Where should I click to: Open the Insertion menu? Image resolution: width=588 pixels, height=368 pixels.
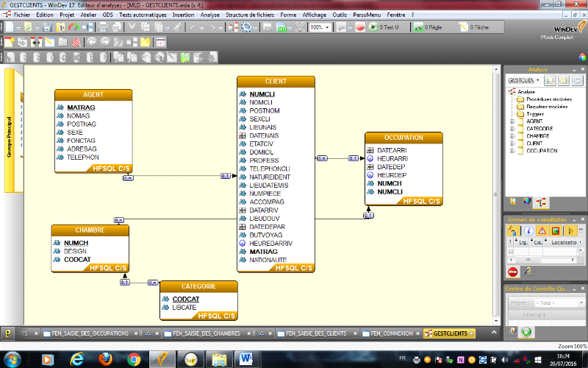coord(184,14)
